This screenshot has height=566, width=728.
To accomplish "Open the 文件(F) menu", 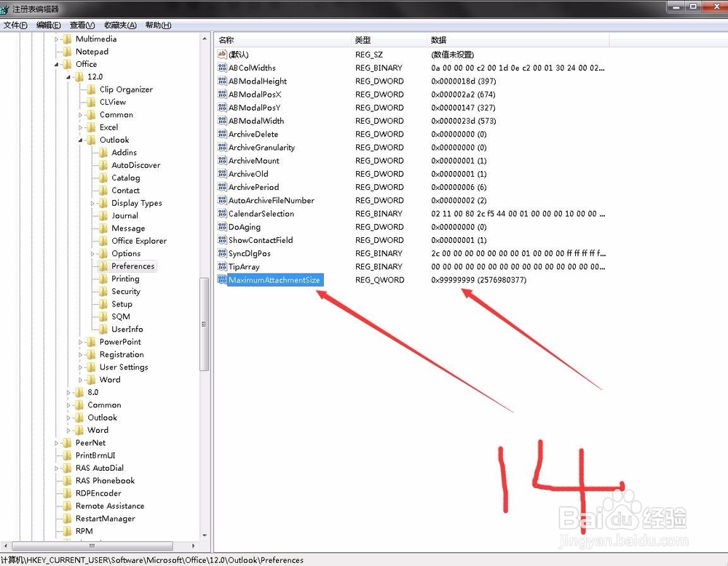I will (15, 25).
